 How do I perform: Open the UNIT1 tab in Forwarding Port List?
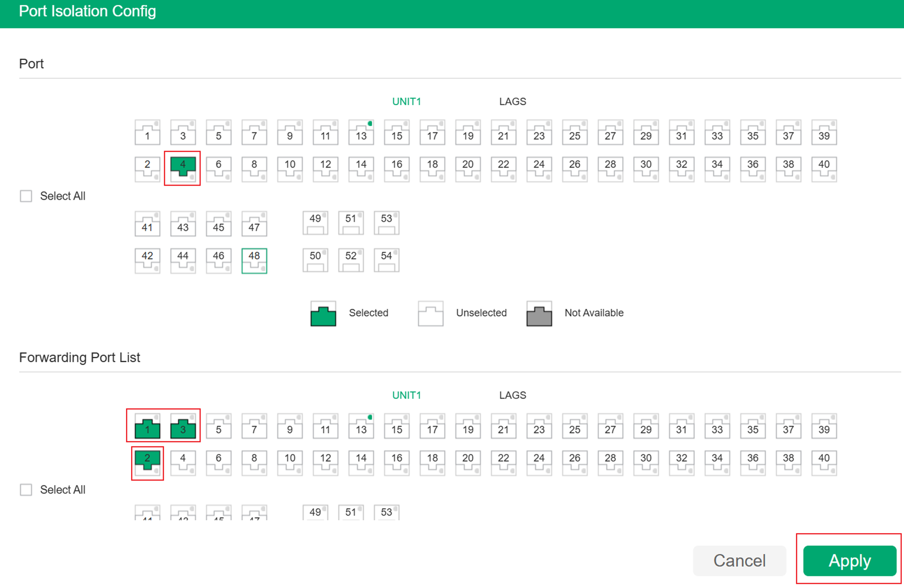[406, 395]
